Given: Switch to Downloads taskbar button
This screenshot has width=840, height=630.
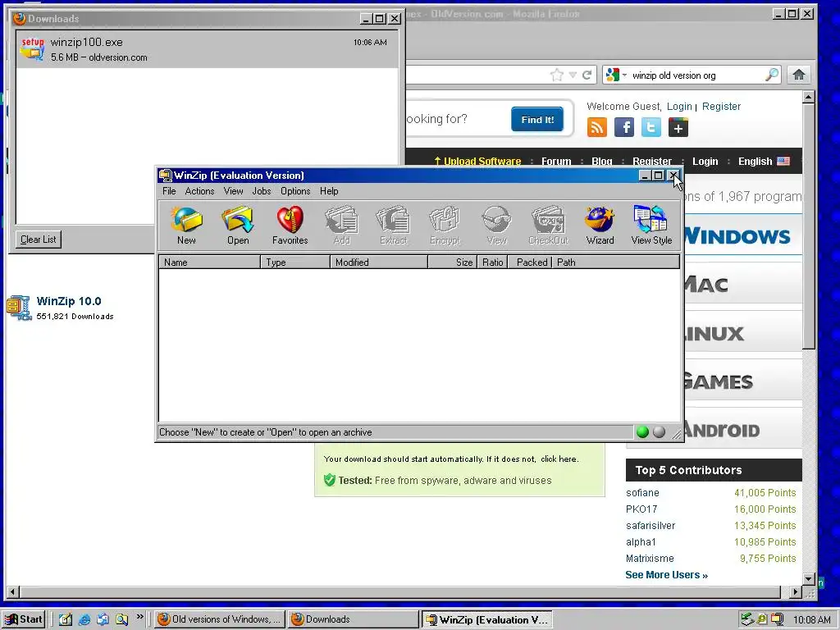Looking at the screenshot, I should click(353, 619).
